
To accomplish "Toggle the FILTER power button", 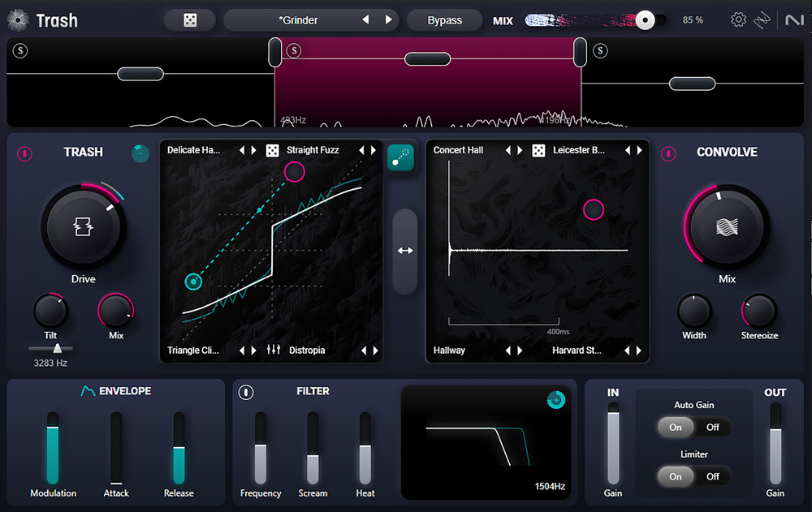I will [246, 393].
